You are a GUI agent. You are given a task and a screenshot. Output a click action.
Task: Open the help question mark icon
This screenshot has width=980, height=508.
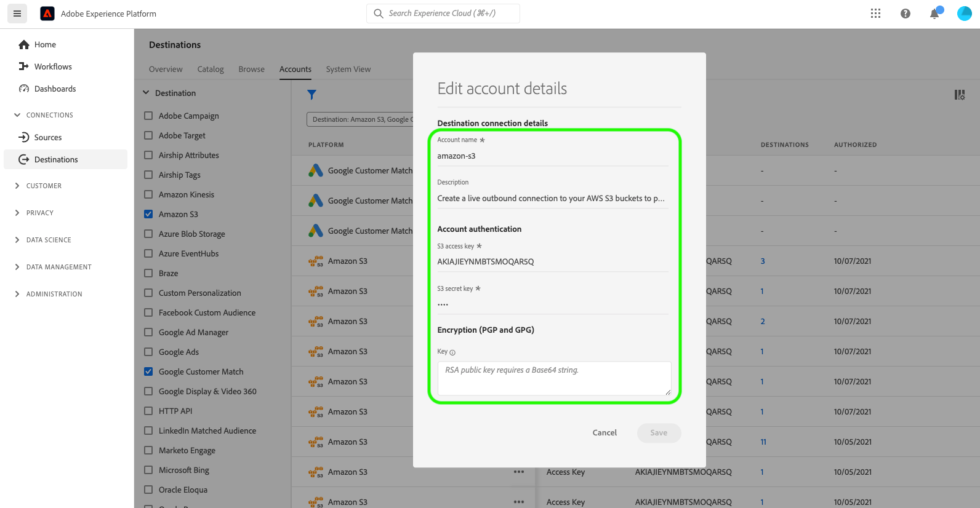(905, 14)
